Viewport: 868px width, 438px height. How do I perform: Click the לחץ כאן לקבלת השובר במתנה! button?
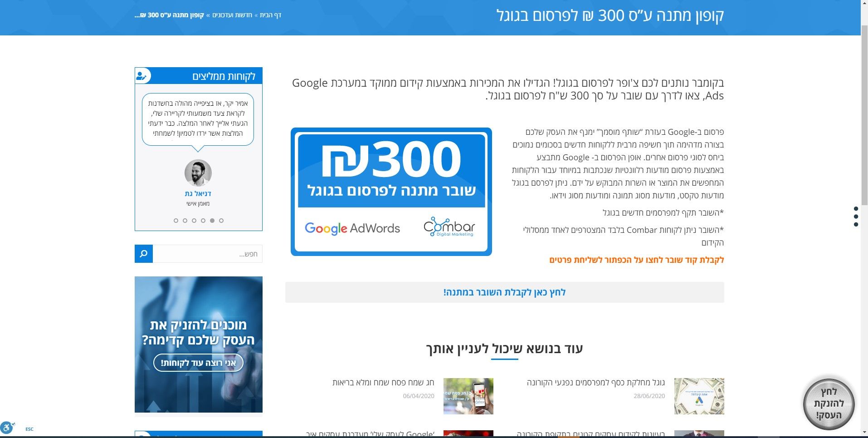tap(505, 292)
